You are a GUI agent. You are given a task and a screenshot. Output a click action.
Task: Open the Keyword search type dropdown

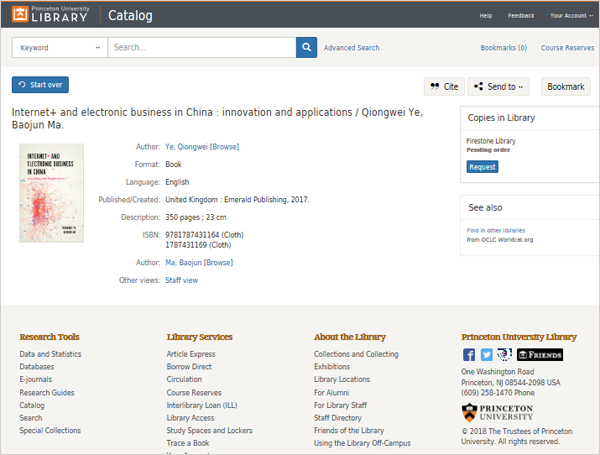(x=60, y=47)
